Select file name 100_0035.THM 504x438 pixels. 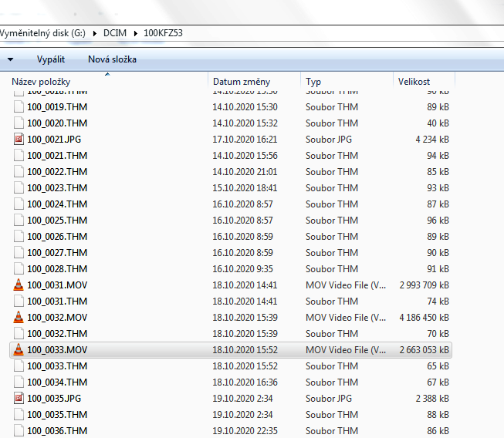57,415
